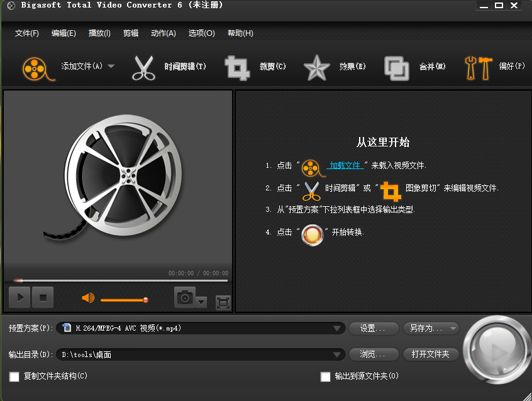This screenshot has width=532, height=401.
Task: Open the 剪辑 menu
Action: [x=131, y=33]
